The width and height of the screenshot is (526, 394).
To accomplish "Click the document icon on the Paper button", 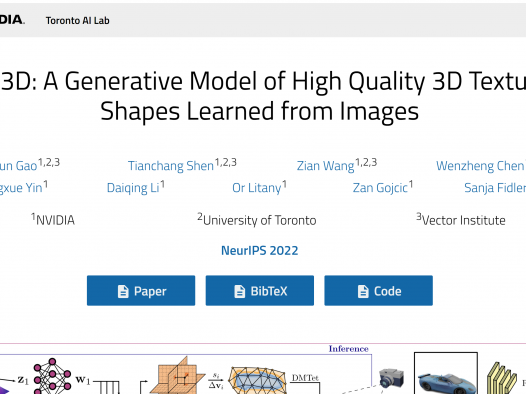I will [x=123, y=291].
